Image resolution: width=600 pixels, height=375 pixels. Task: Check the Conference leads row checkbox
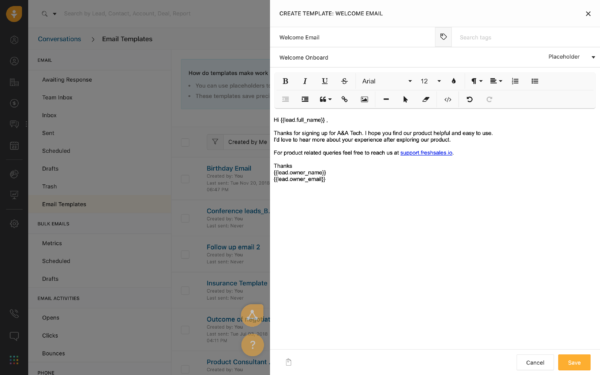point(185,218)
